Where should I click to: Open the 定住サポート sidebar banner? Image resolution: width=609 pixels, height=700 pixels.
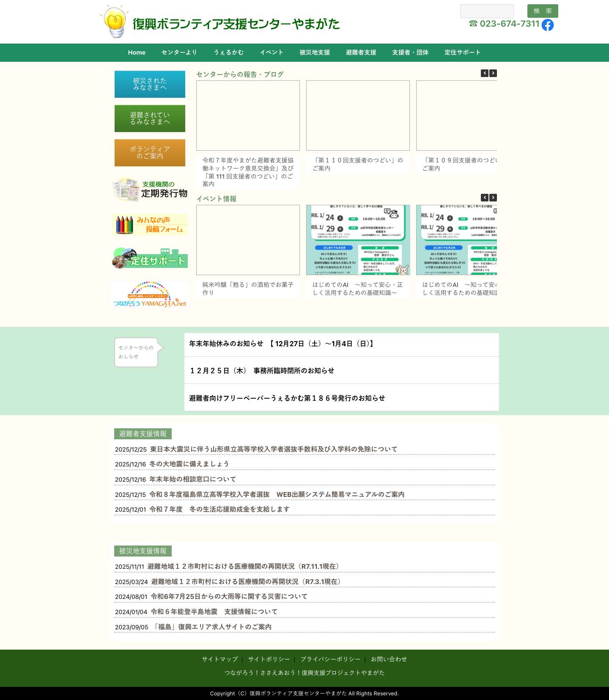click(150, 258)
